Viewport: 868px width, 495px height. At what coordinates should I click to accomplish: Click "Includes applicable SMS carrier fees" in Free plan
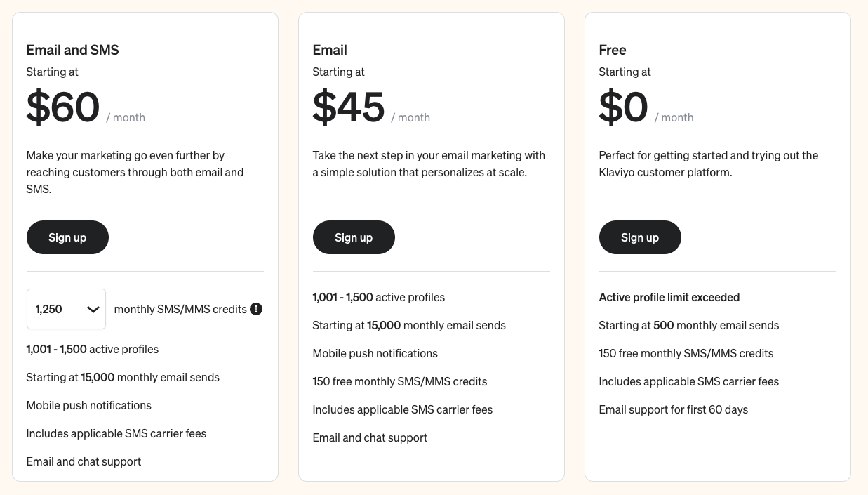pyautogui.click(x=689, y=381)
